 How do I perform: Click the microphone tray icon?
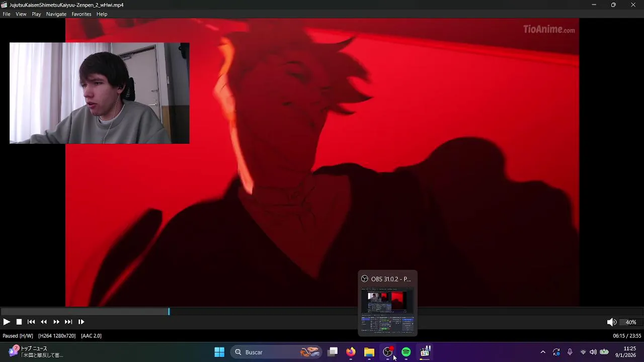[570, 352]
